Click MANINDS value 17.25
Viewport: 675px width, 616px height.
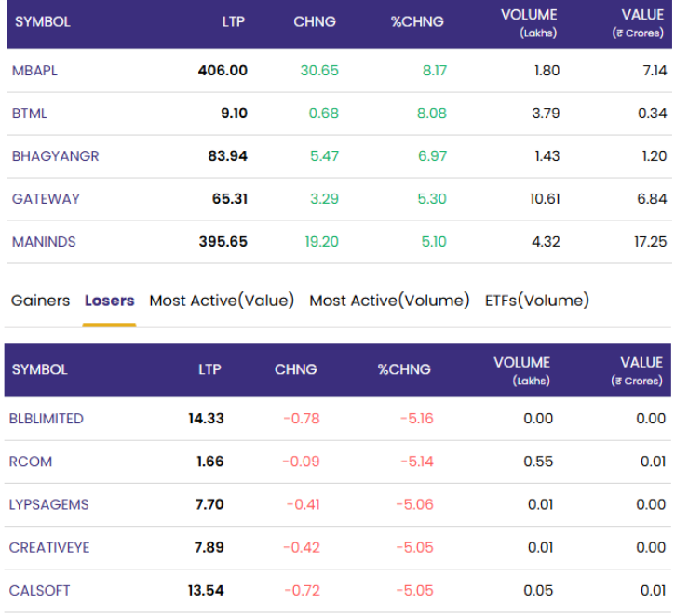click(x=651, y=242)
